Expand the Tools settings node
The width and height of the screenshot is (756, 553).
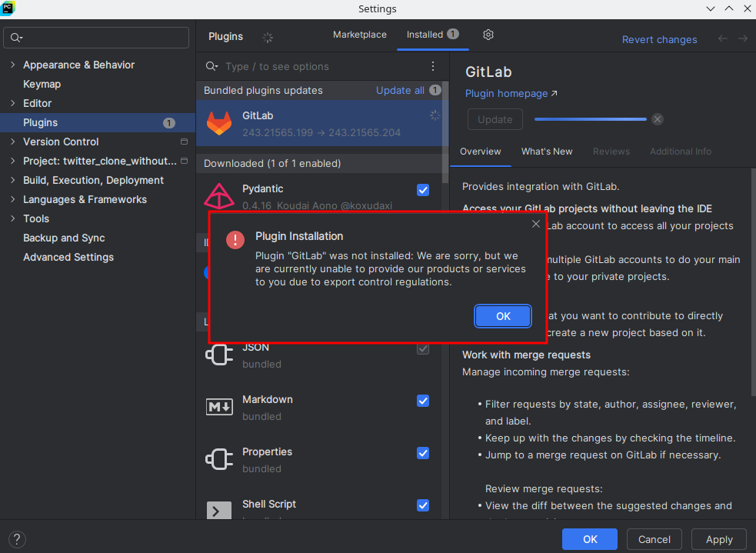[12, 219]
